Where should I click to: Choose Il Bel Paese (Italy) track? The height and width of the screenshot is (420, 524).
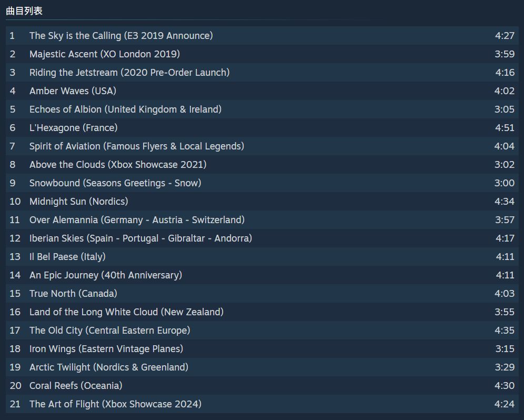click(262, 256)
